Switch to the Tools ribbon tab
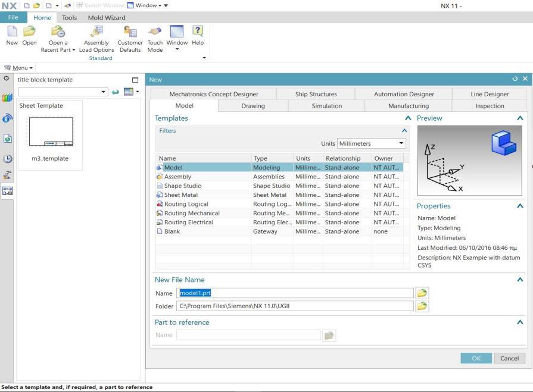The width and height of the screenshot is (533, 392). coord(69,18)
